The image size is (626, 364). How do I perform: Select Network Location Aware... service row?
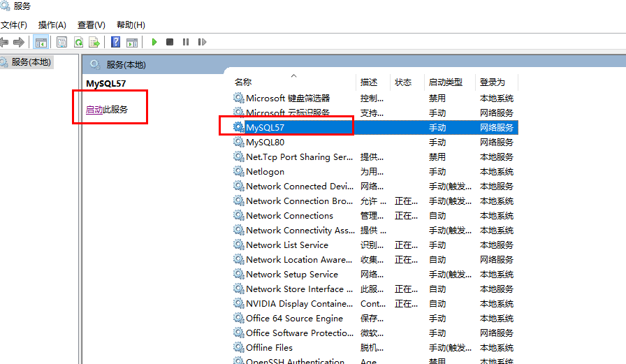click(375, 259)
